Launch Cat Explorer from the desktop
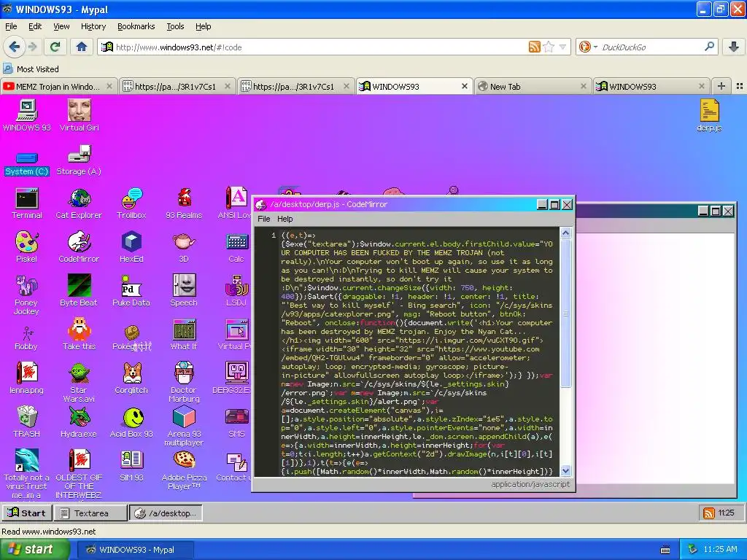Viewport: 747px width, 560px height. click(x=79, y=204)
